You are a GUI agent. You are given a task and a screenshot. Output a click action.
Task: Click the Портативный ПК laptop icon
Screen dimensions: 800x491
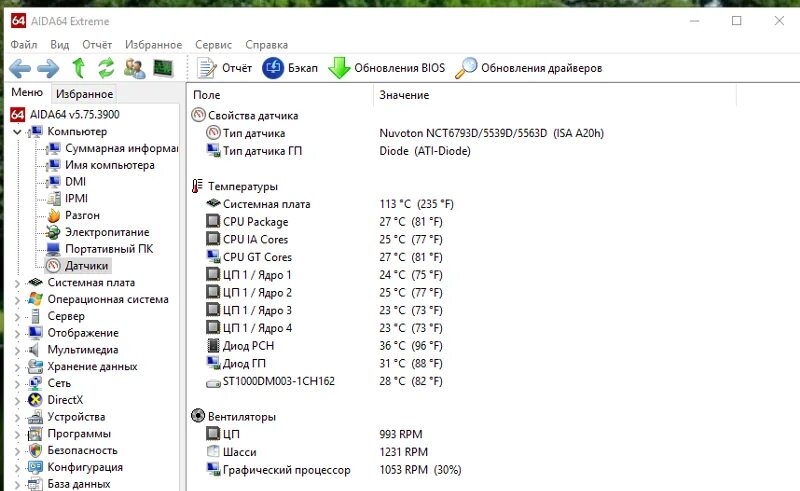coord(54,249)
